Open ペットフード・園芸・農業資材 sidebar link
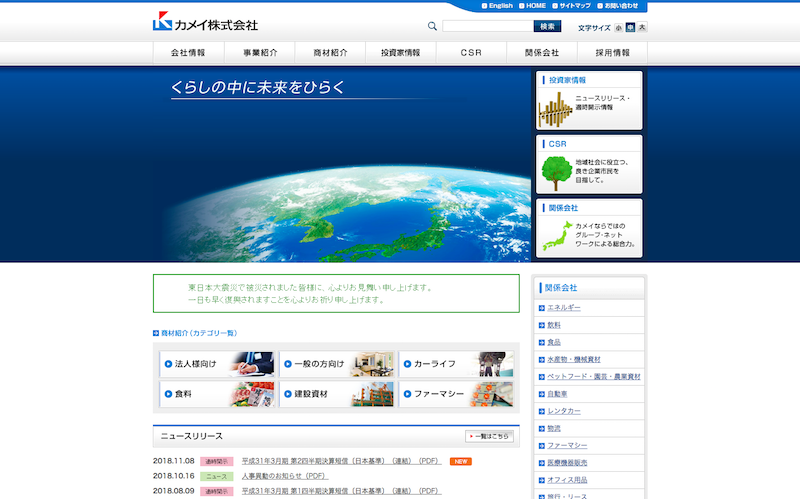 pos(594,377)
